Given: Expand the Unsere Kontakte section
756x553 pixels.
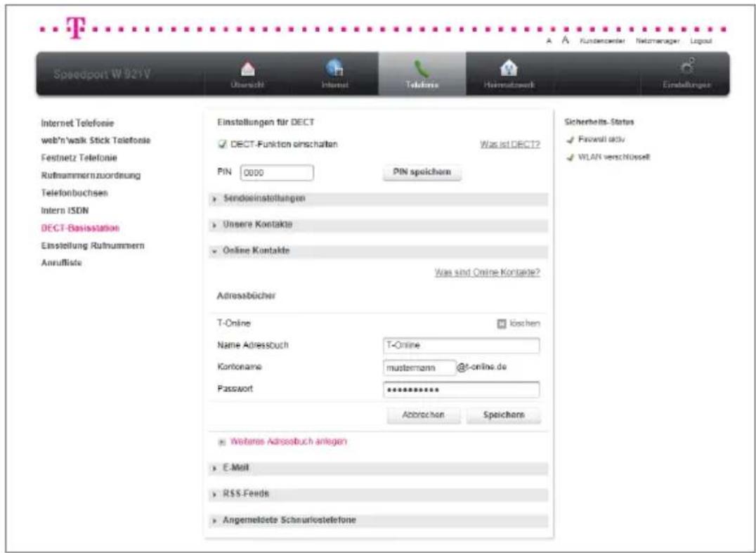Looking at the screenshot, I should coord(379,225).
